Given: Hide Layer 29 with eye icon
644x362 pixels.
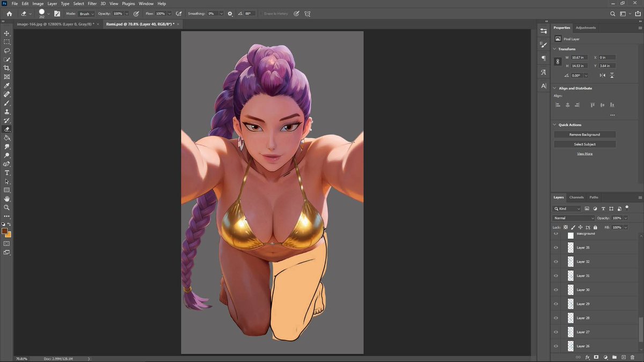Looking at the screenshot, I should click(x=556, y=304).
